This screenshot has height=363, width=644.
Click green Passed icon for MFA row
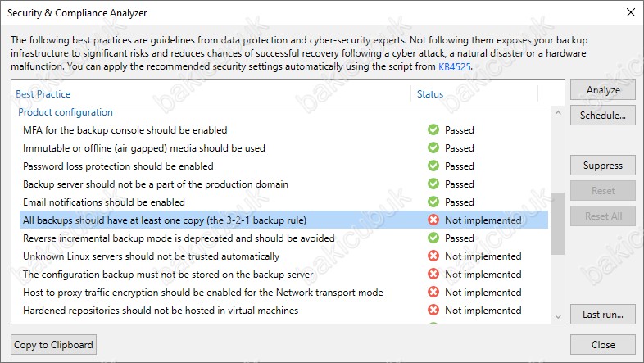click(x=433, y=129)
